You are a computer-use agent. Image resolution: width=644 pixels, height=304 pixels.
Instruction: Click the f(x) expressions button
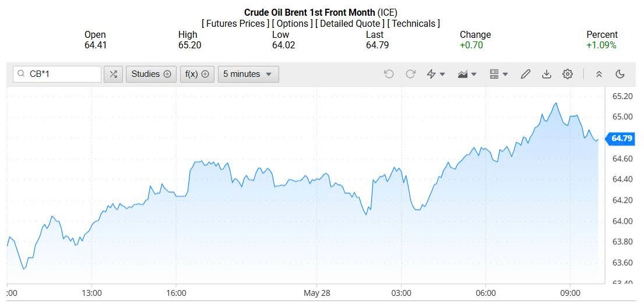197,74
